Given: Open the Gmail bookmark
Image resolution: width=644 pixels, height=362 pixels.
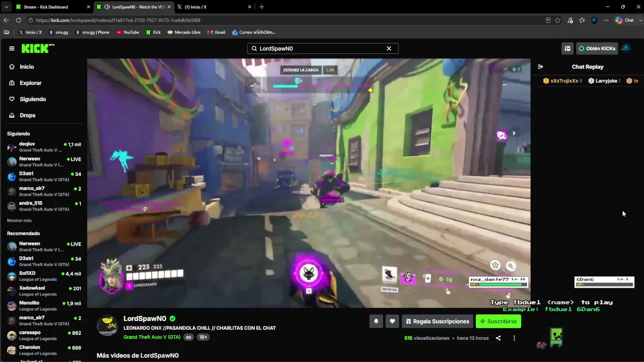Looking at the screenshot, I should pos(216,32).
